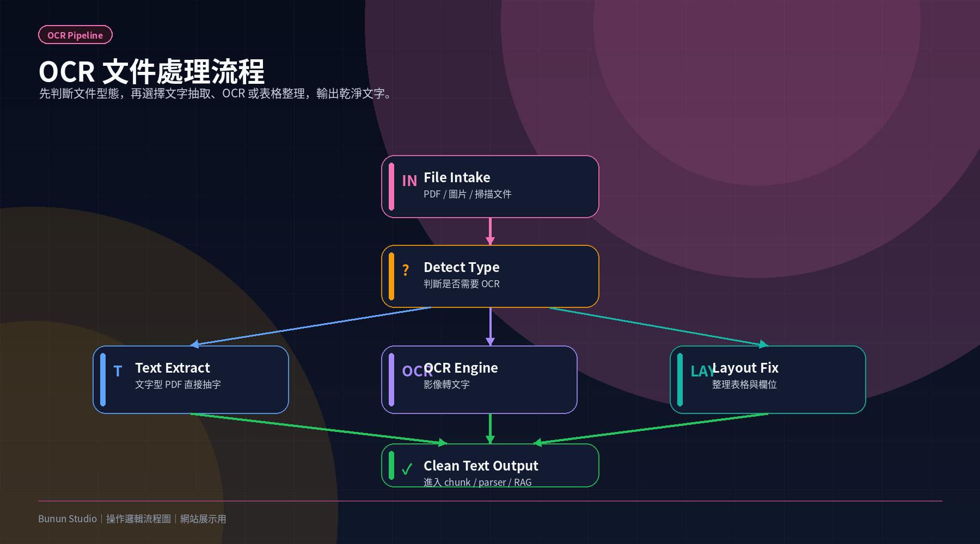Select the Detect Type node title

[461, 267]
